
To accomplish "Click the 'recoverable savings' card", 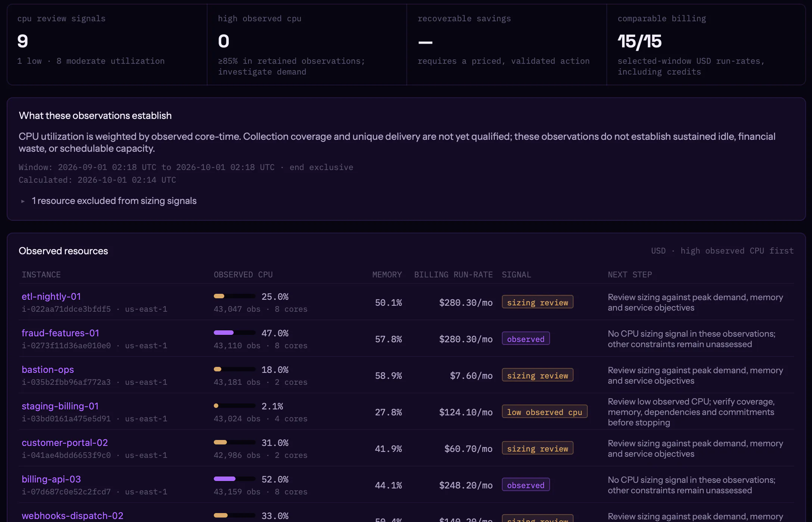I will tap(506, 44).
